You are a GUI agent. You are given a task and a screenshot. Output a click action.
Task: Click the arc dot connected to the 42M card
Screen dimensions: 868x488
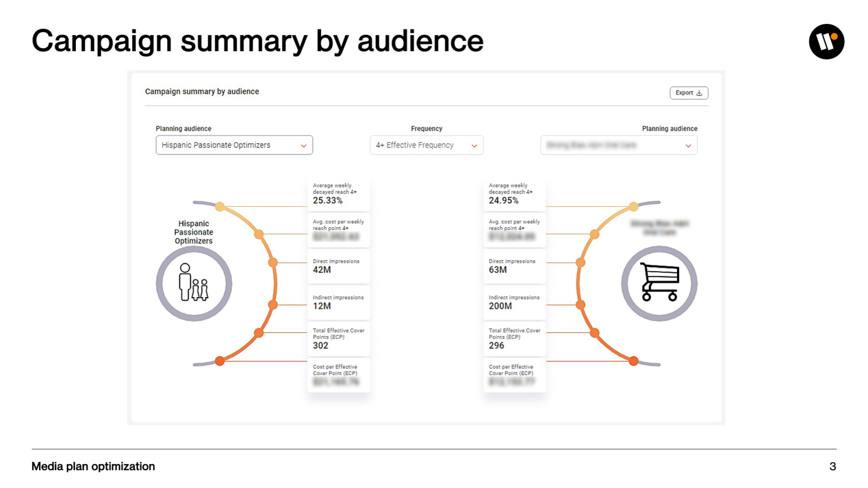[x=273, y=262]
